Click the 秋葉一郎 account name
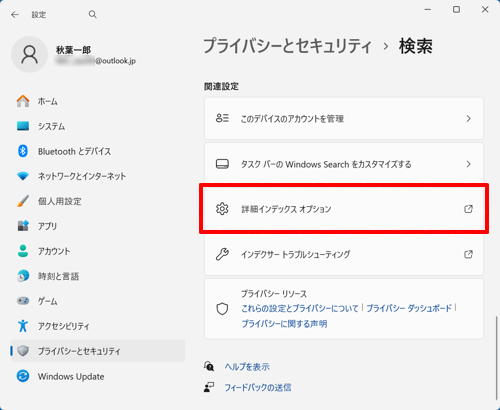The width and height of the screenshot is (500, 410). click(x=73, y=50)
